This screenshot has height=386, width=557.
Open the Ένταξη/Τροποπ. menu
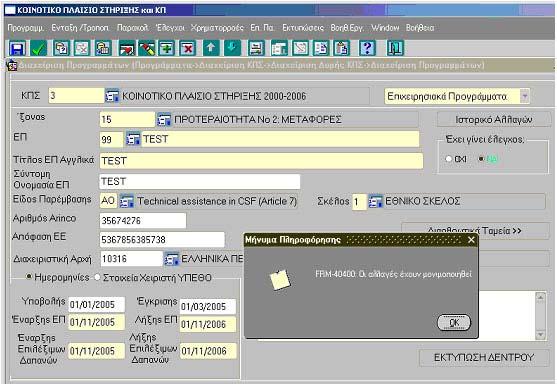pos(80,28)
